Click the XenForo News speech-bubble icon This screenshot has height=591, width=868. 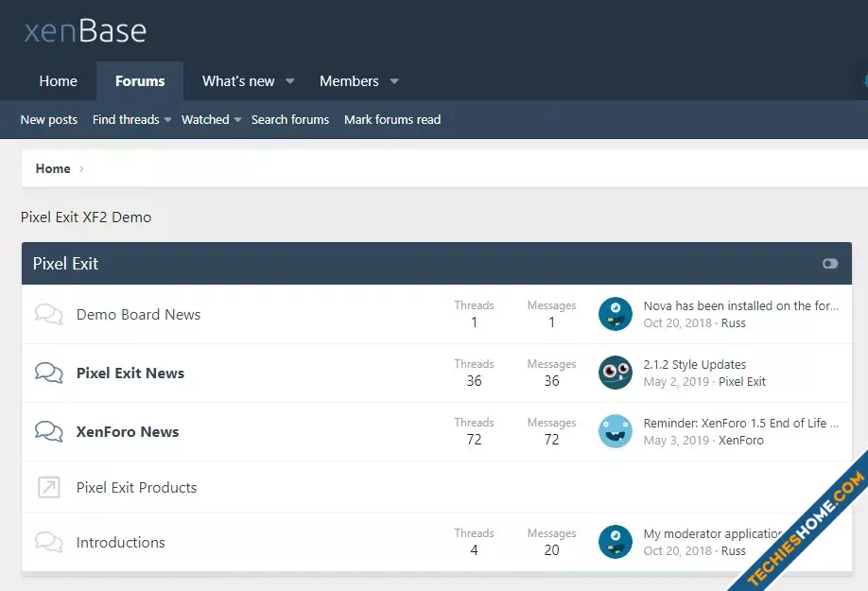49,431
